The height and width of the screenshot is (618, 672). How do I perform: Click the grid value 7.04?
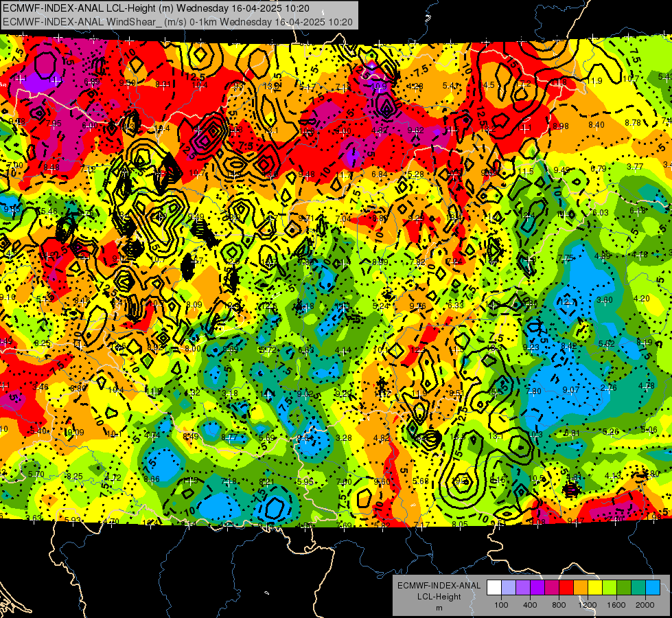click(x=343, y=219)
